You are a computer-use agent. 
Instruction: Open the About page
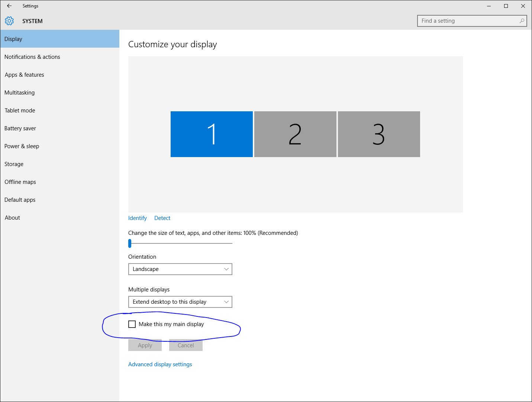coord(60,217)
